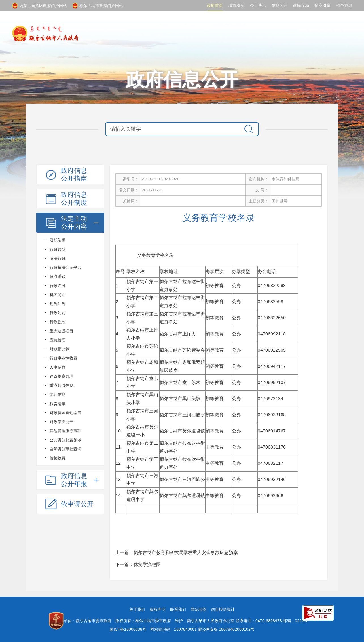Click the national emblem beside 内蒙古自治区政府门户网站
The height and width of the screenshot is (642, 364).
(x=15, y=6)
